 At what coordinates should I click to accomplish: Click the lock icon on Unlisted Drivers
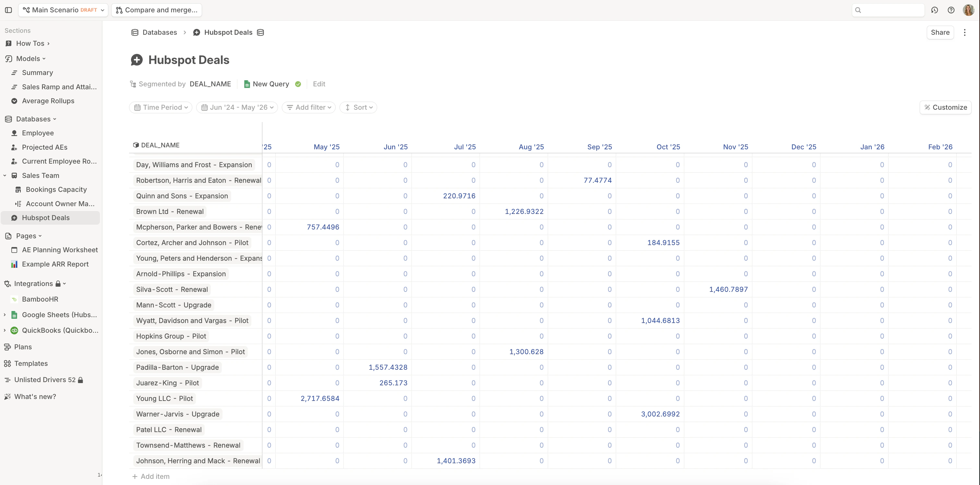tap(80, 379)
